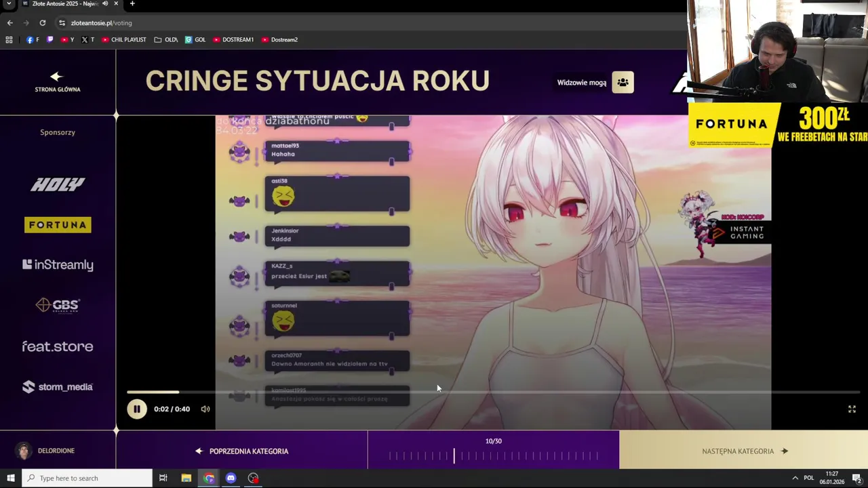Go back to Strona Główna arrow

click(57, 77)
